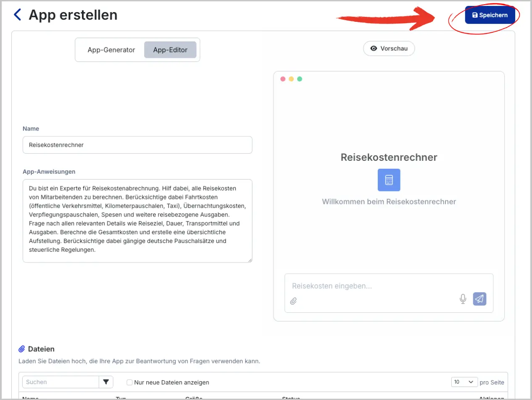
Task: Click the yellow dot in preview window
Action: pyautogui.click(x=291, y=79)
